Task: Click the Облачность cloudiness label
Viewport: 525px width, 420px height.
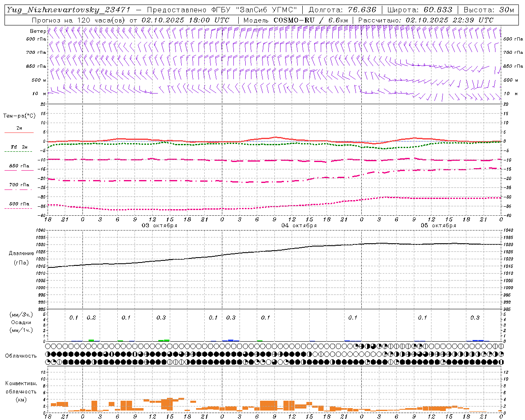Action: [21, 356]
